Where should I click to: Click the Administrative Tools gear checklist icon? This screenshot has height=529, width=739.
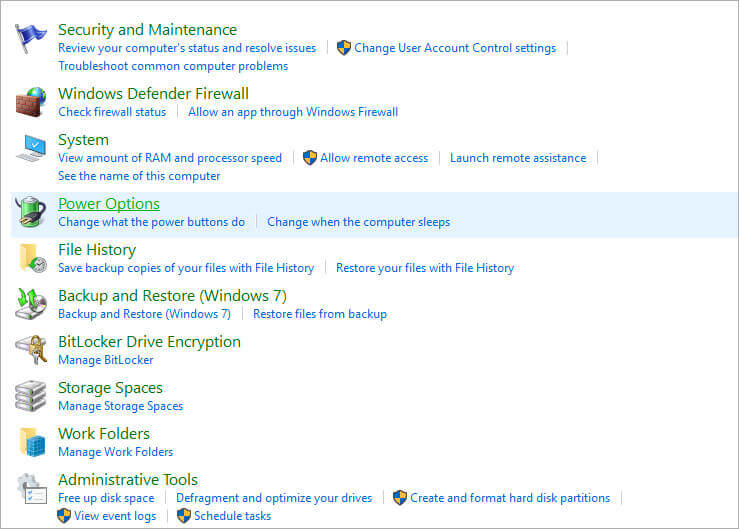(32, 489)
